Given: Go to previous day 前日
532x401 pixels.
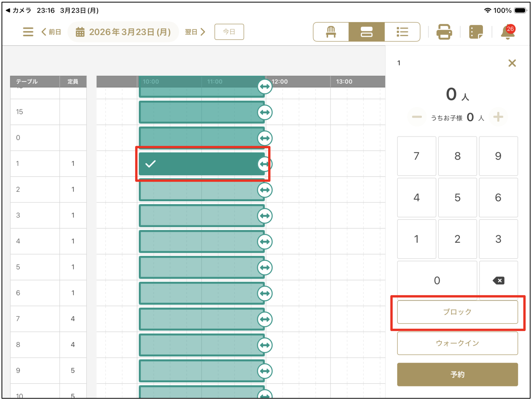Looking at the screenshot, I should 51,32.
